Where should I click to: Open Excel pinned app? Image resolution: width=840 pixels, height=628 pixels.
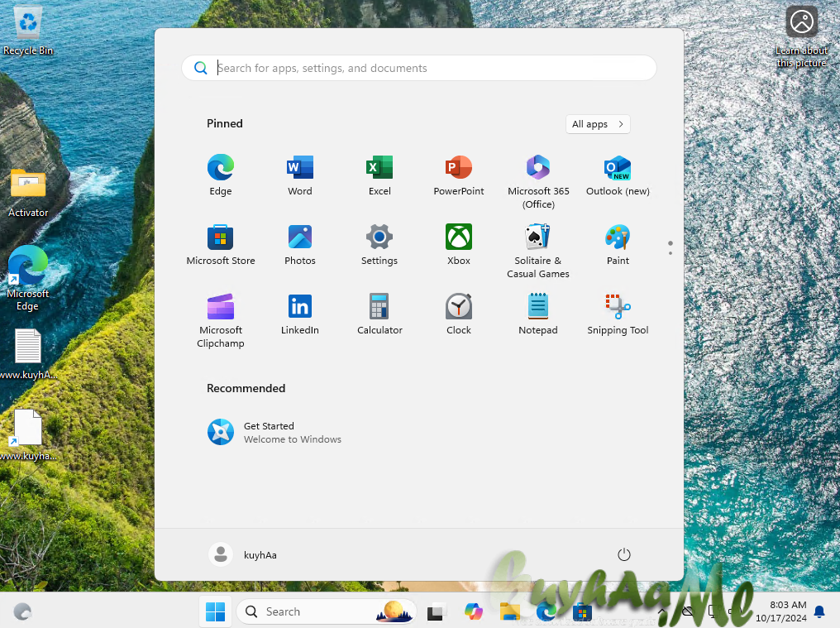379,175
